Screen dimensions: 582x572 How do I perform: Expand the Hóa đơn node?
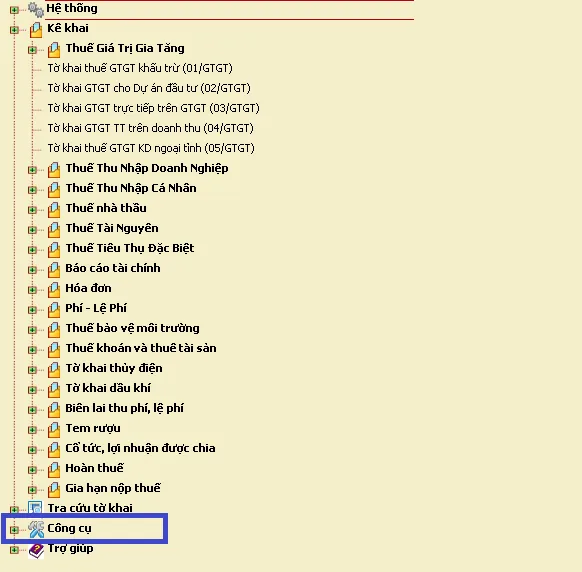tap(32, 290)
